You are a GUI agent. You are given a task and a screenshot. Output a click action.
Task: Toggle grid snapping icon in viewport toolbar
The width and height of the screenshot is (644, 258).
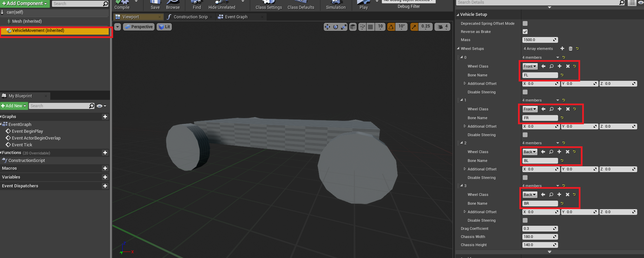371,27
